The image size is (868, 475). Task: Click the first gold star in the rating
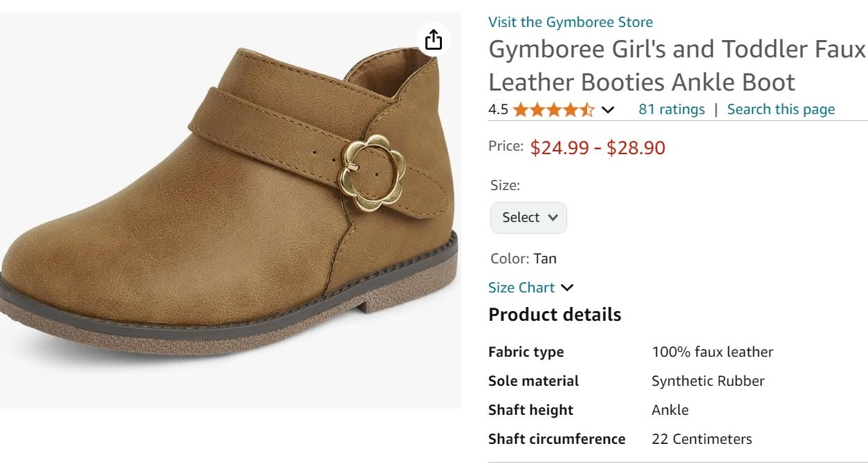tap(519, 109)
